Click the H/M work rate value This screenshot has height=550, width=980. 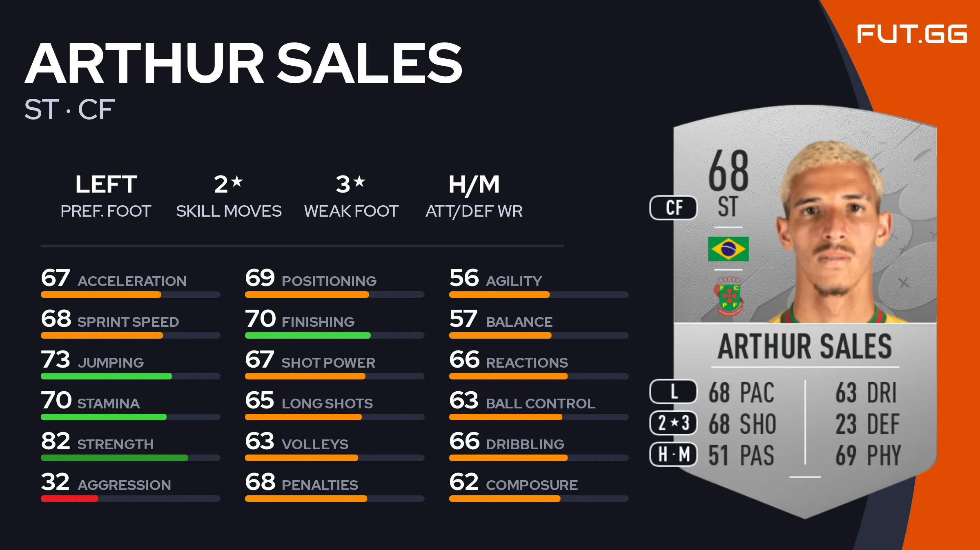[474, 184]
